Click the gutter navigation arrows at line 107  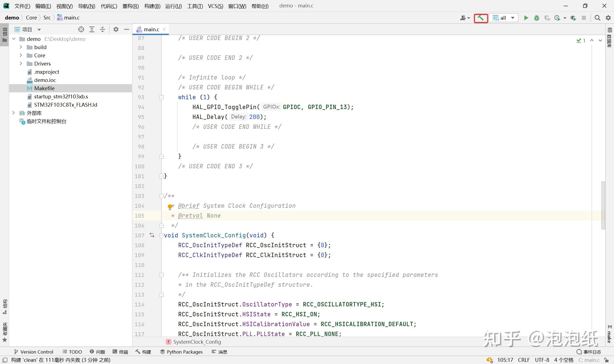pos(152,235)
